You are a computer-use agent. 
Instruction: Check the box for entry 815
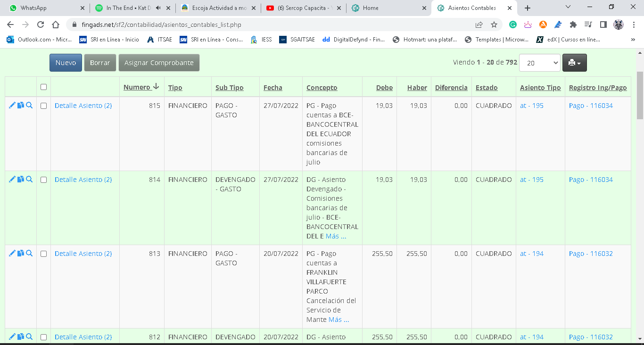pos(43,106)
